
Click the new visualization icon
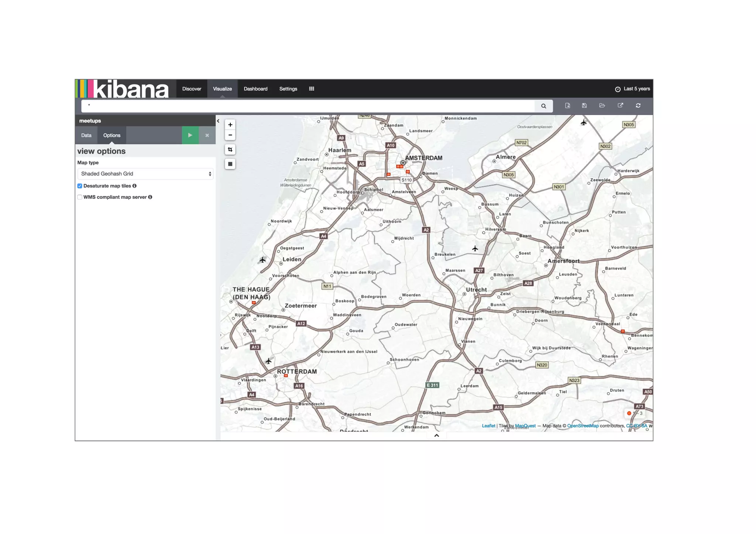[x=567, y=106]
